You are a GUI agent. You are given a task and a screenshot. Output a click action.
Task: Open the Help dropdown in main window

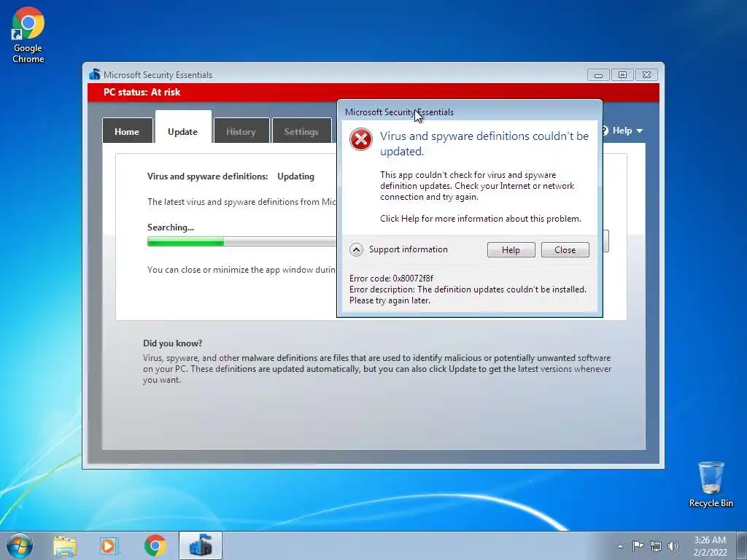click(625, 131)
